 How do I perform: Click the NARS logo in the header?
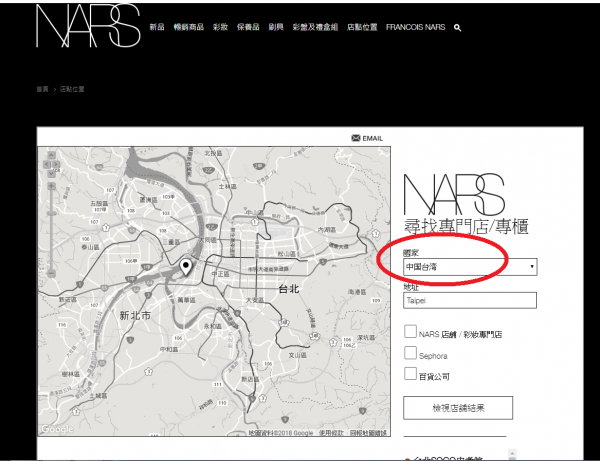[86, 27]
